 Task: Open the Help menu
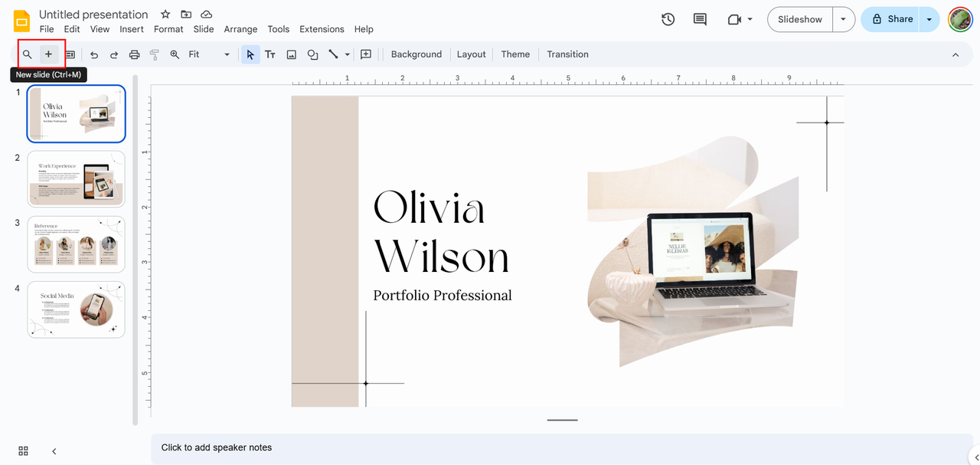(x=364, y=29)
